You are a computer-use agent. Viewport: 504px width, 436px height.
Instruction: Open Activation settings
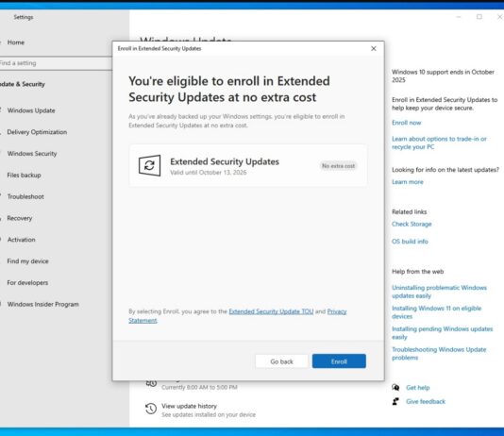[x=21, y=240]
